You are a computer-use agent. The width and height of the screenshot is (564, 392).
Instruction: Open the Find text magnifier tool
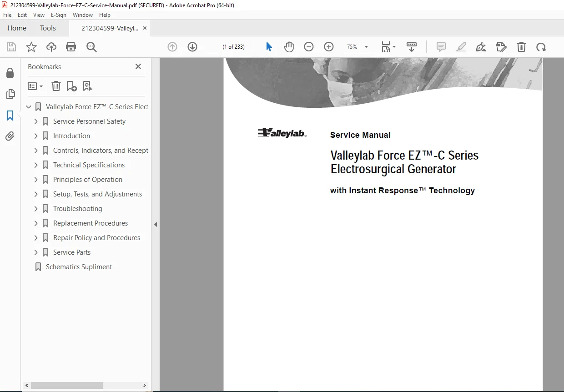tap(91, 47)
